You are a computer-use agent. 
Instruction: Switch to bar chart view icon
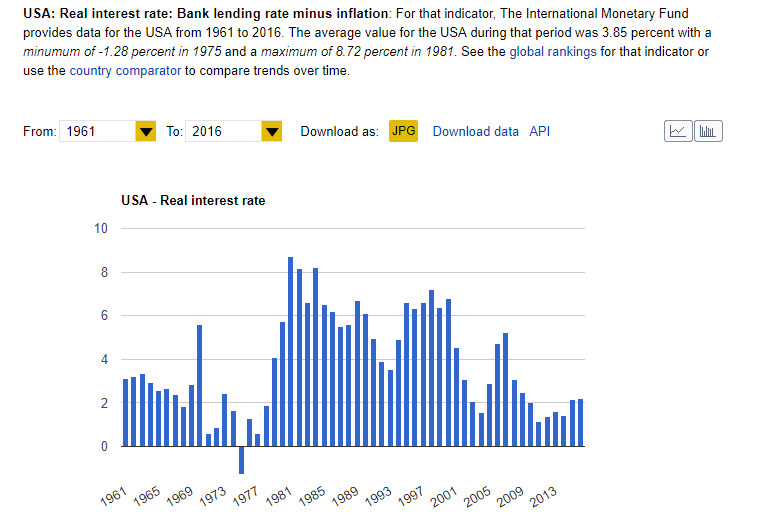pyautogui.click(x=708, y=131)
